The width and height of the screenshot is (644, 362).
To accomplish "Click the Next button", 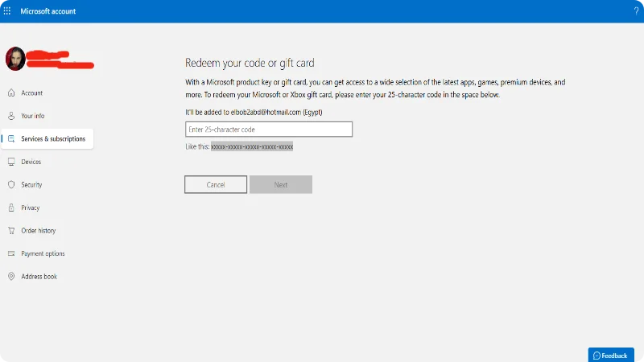I will click(281, 185).
